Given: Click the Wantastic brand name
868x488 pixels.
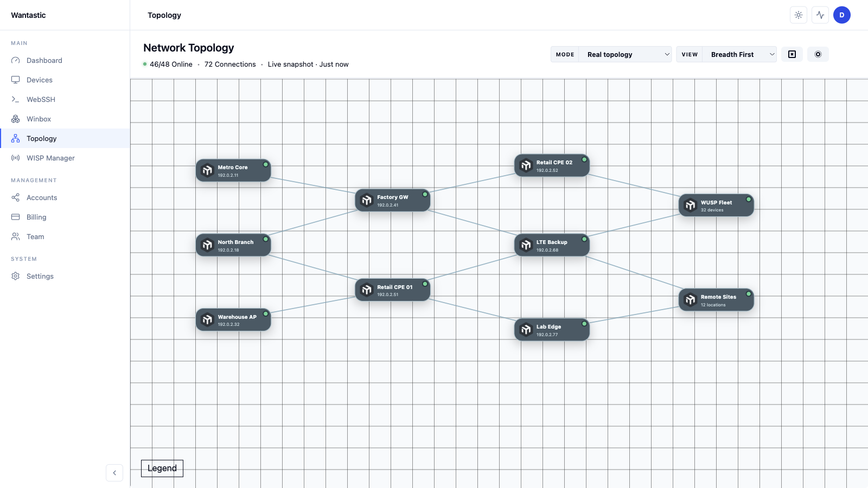Looking at the screenshot, I should click(x=28, y=15).
